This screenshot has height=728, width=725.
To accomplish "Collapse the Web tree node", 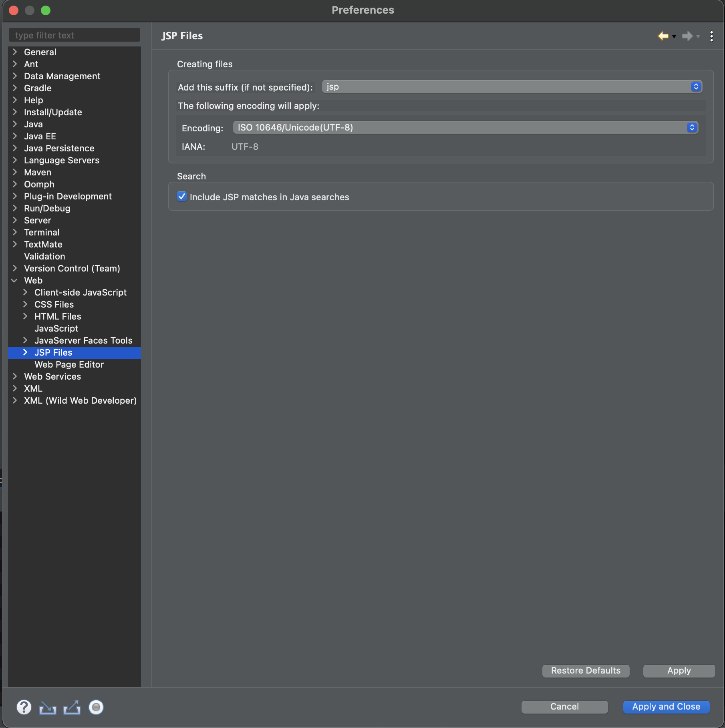I will (14, 280).
